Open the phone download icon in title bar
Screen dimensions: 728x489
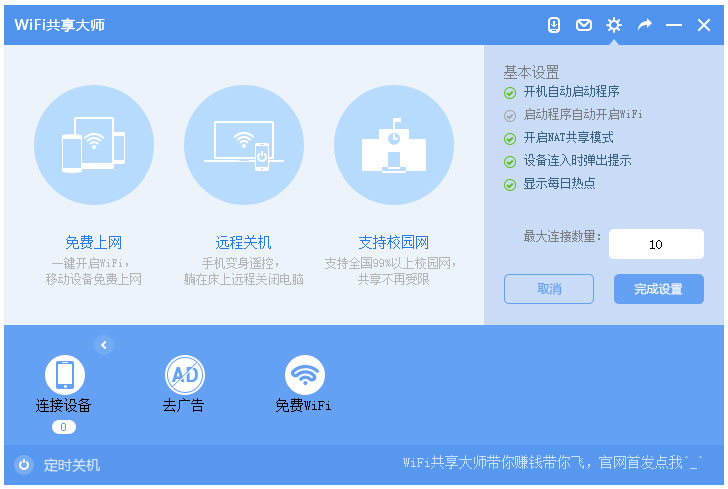point(553,25)
